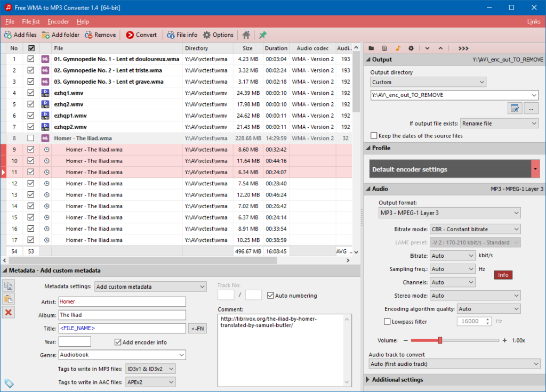The image size is (546, 392).
Task: Decrease volume with the minus button
Action: point(405,340)
